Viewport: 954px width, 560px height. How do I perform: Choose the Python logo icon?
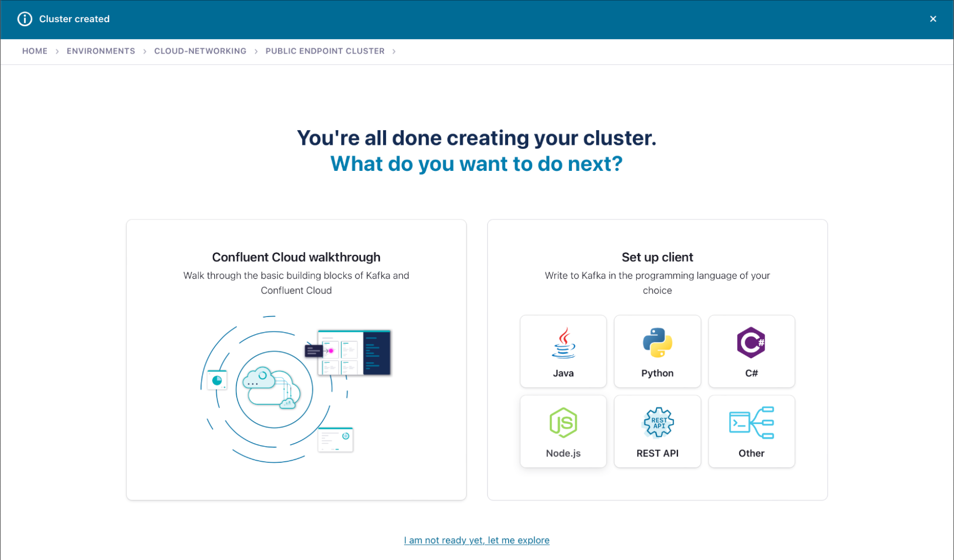(657, 343)
